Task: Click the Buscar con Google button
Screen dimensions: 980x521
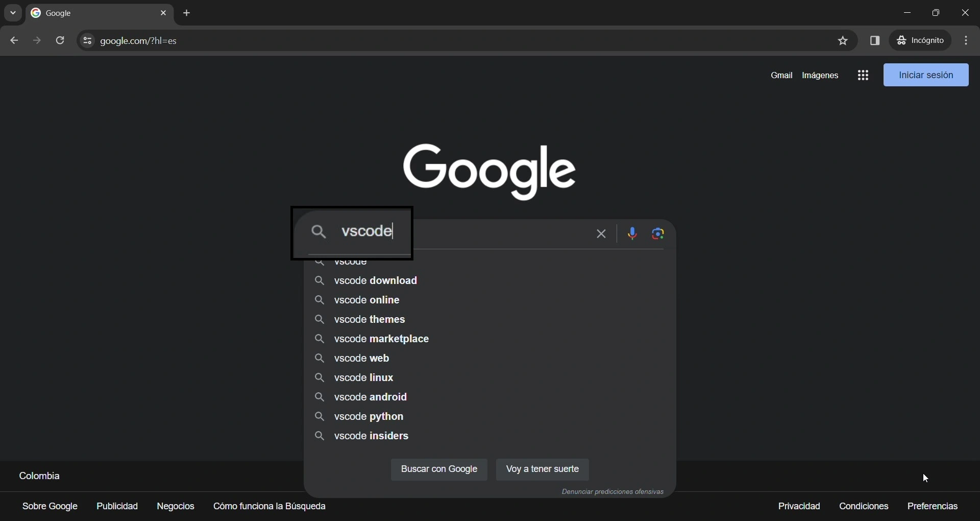Action: [439, 469]
